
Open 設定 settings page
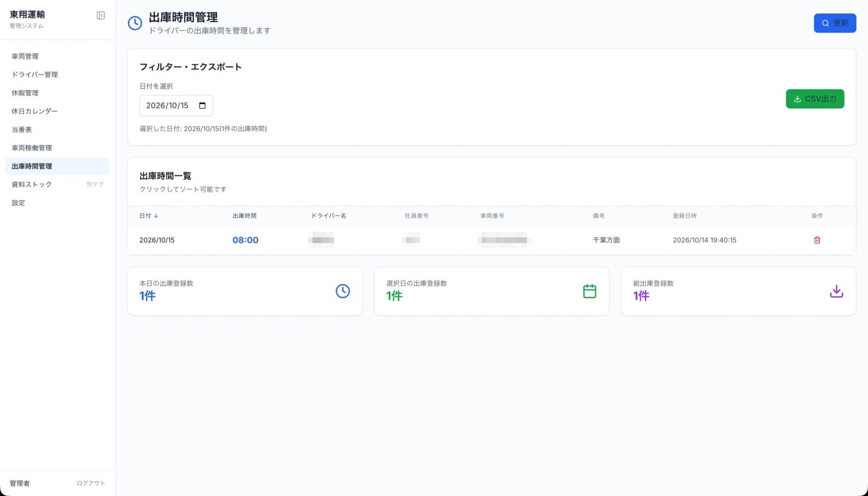[x=58, y=203]
